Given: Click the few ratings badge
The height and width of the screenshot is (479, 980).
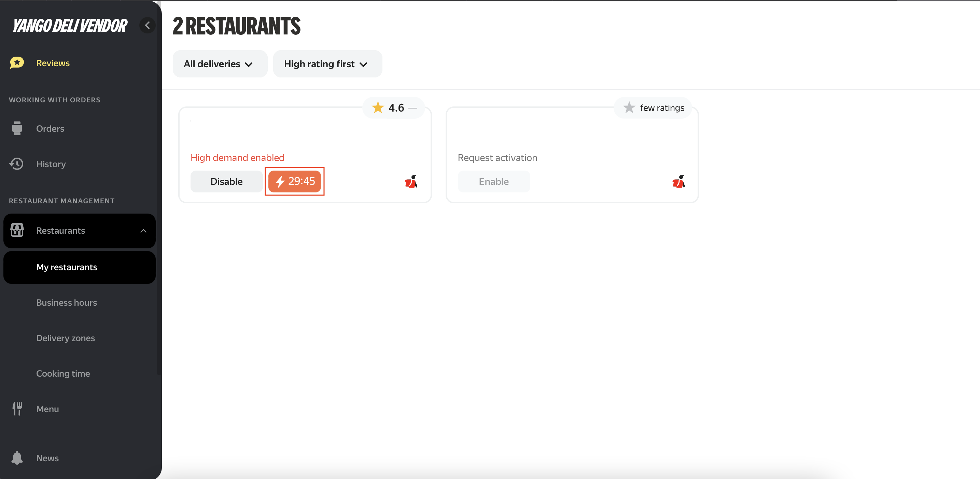Looking at the screenshot, I should pyautogui.click(x=653, y=108).
